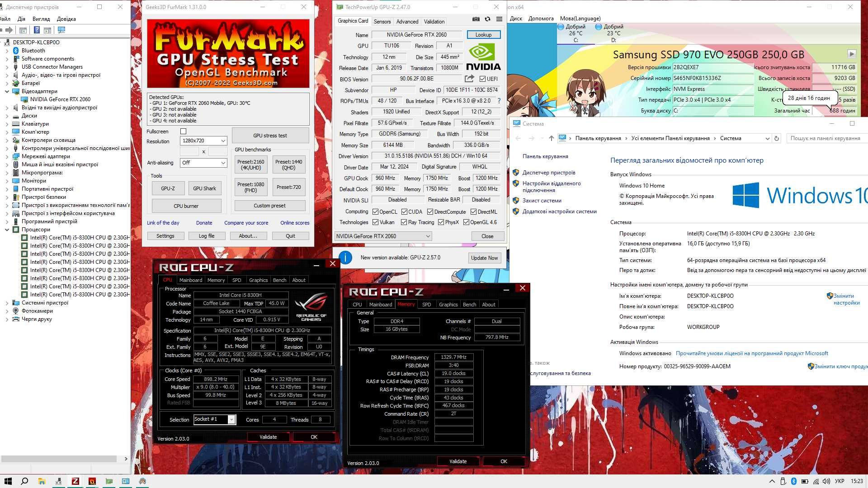Switch to the Sensors tab in GPU-Z
The image size is (868, 488).
pyautogui.click(x=382, y=21)
